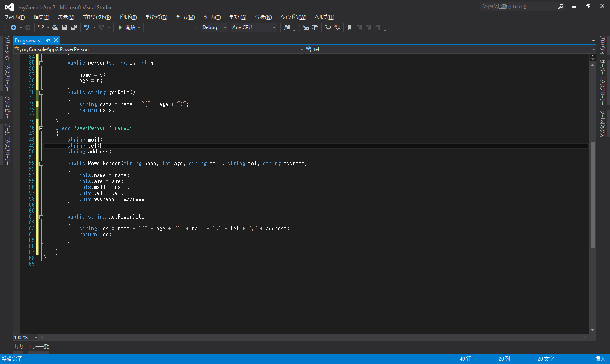
Task: Toggle a bookmark with the bookmark icon
Action: pos(350,27)
